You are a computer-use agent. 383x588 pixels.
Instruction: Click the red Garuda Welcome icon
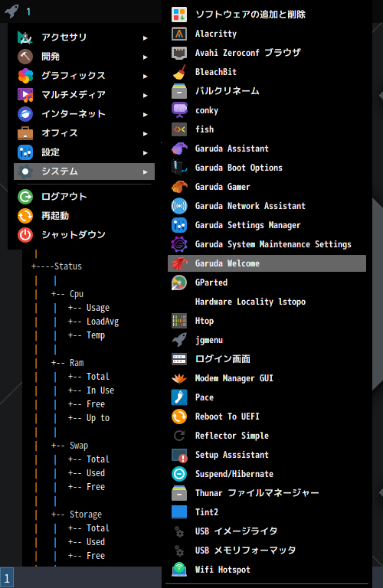point(179,263)
